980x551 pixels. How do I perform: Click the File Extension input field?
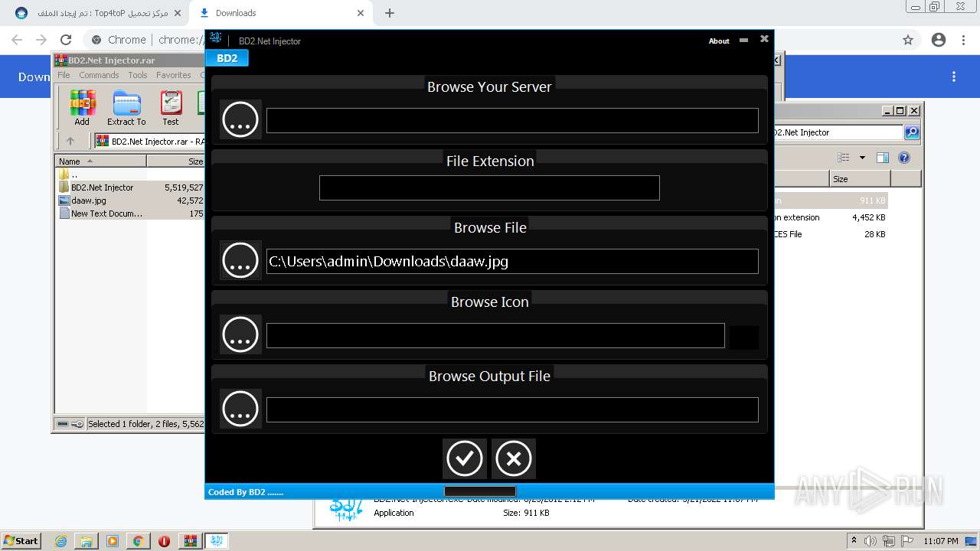click(x=489, y=187)
